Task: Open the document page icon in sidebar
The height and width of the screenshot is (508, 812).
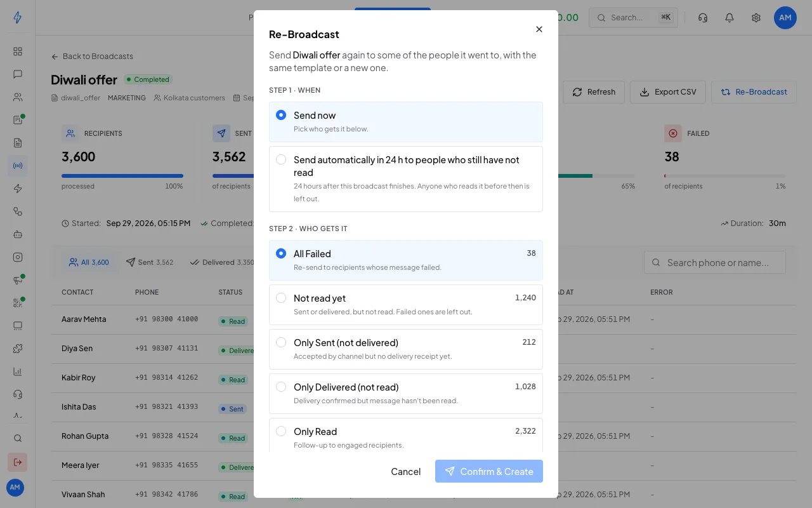Action: tap(18, 143)
